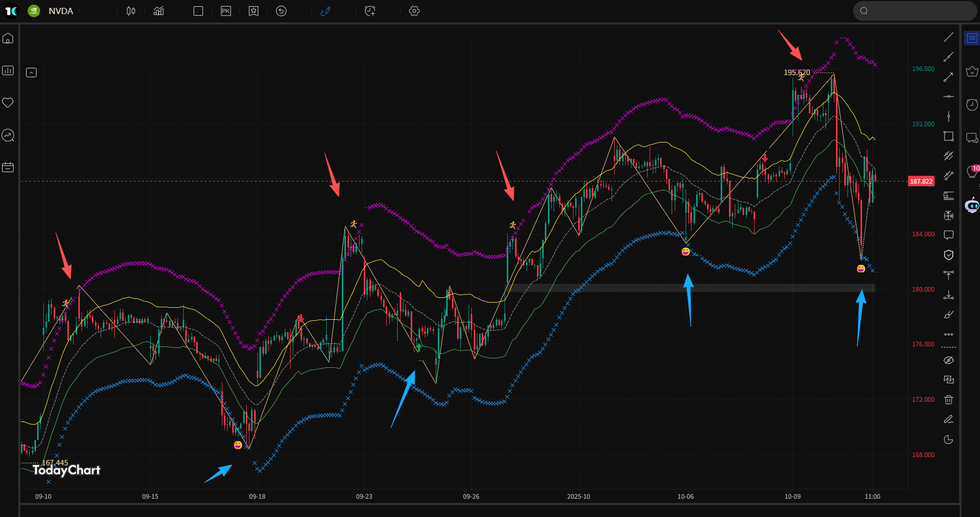The image size is (980, 517).
Task: Open chart settings gear
Action: tap(414, 11)
